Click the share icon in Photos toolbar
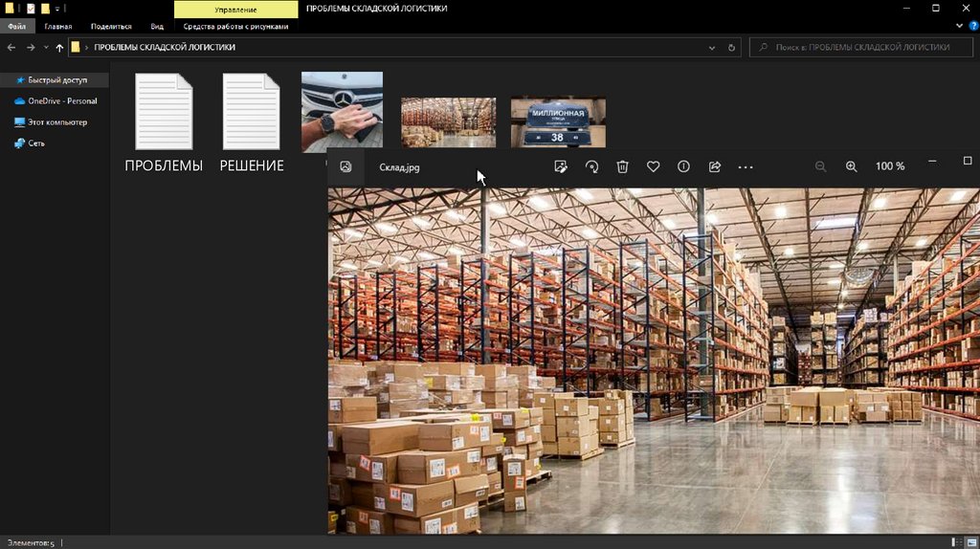This screenshot has width=980, height=549. click(x=714, y=166)
